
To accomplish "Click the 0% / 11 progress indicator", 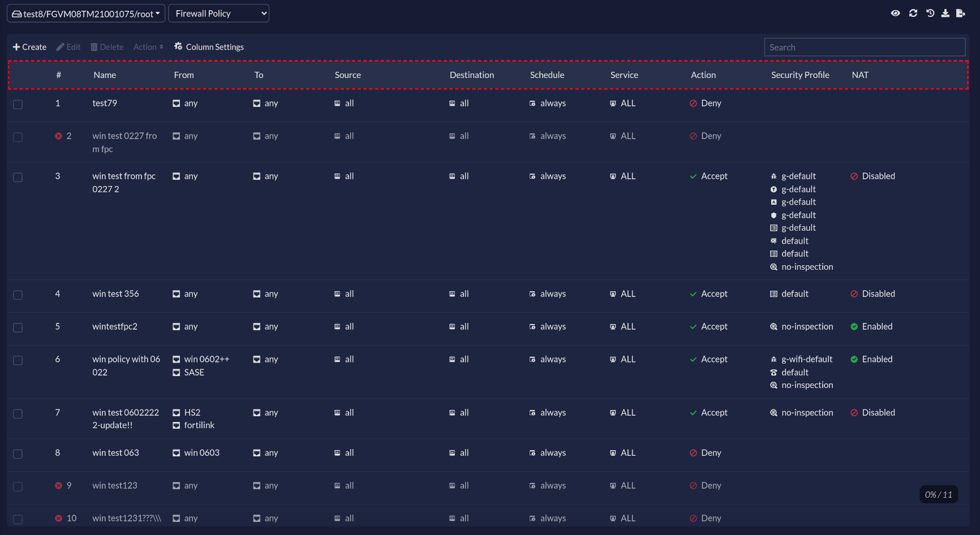I will 939,494.
